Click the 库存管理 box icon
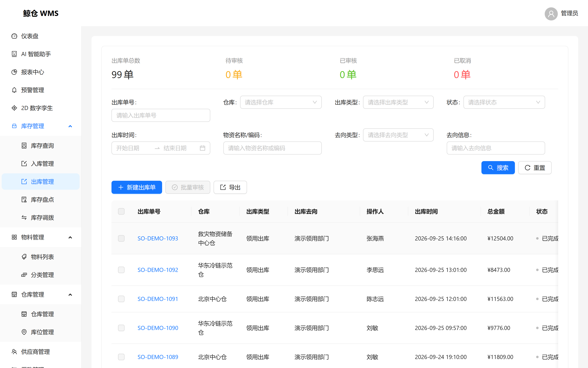 (14, 126)
